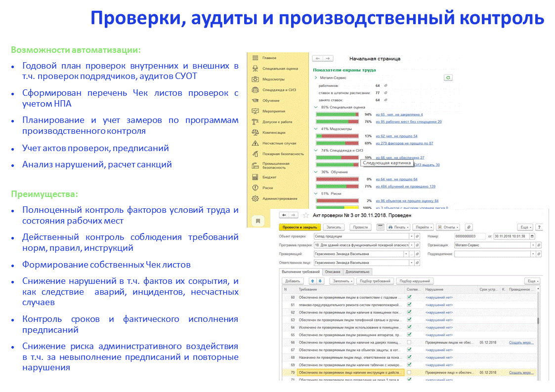Viewport: 555px width, 392px height.
Task: Toggle compliance checkbox for requirement 67
Action: [409, 350]
